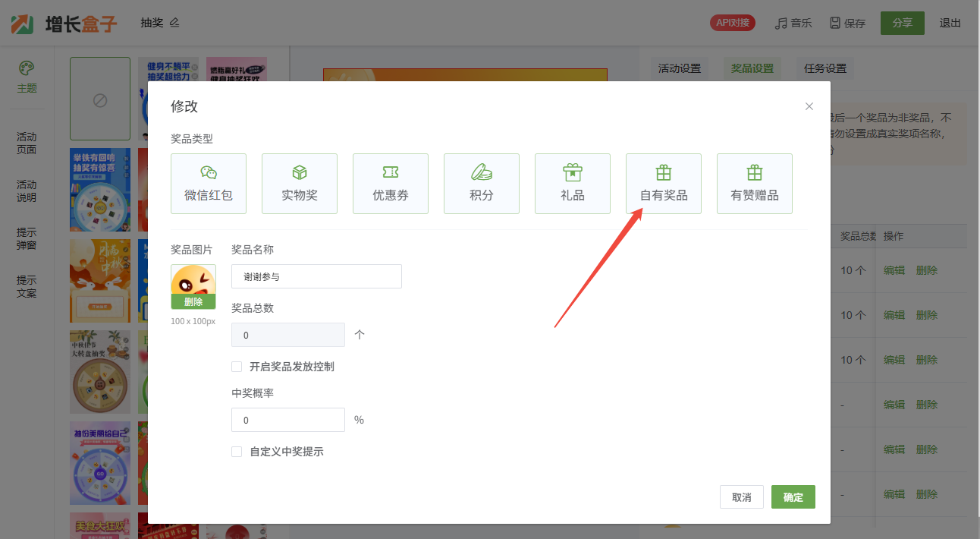
Task: Click the 取消 cancel button
Action: tap(742, 497)
